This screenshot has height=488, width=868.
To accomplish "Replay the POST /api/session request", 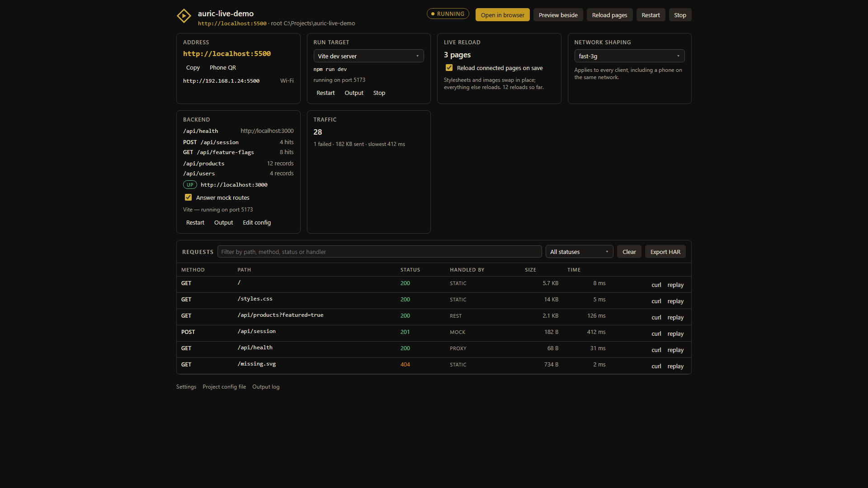I will point(675,333).
